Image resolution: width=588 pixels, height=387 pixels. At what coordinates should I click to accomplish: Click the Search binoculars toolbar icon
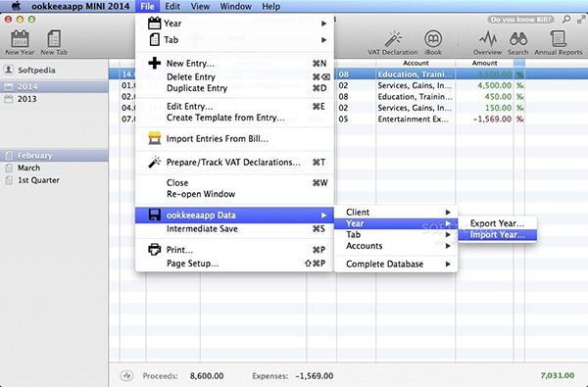pyautogui.click(x=518, y=38)
